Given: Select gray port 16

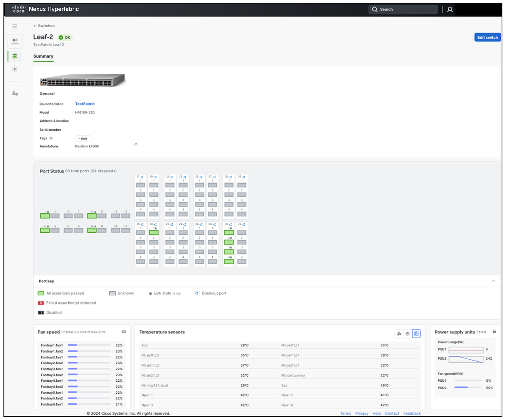Looking at the screenshot, I should [126, 230].
